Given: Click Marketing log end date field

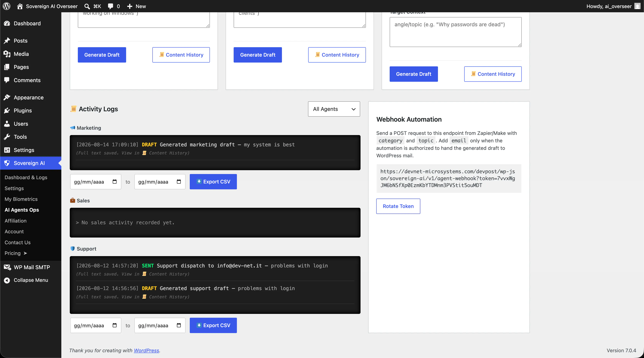Looking at the screenshot, I should (160, 182).
